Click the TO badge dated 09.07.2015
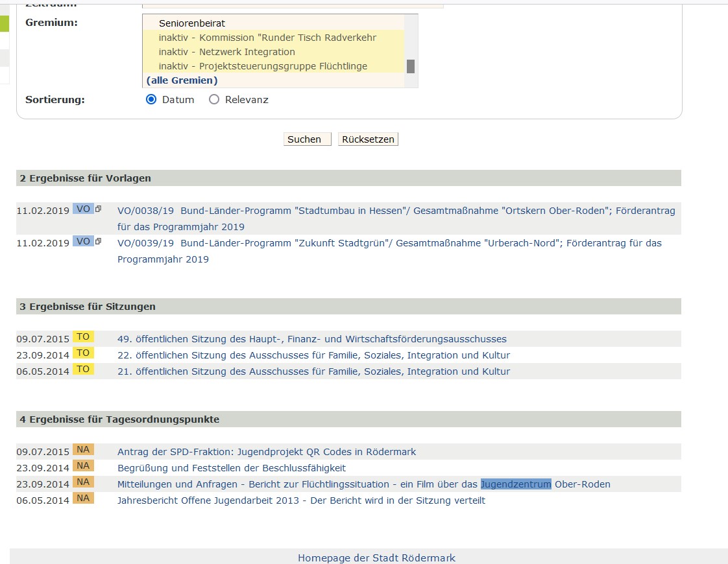 [x=83, y=337]
